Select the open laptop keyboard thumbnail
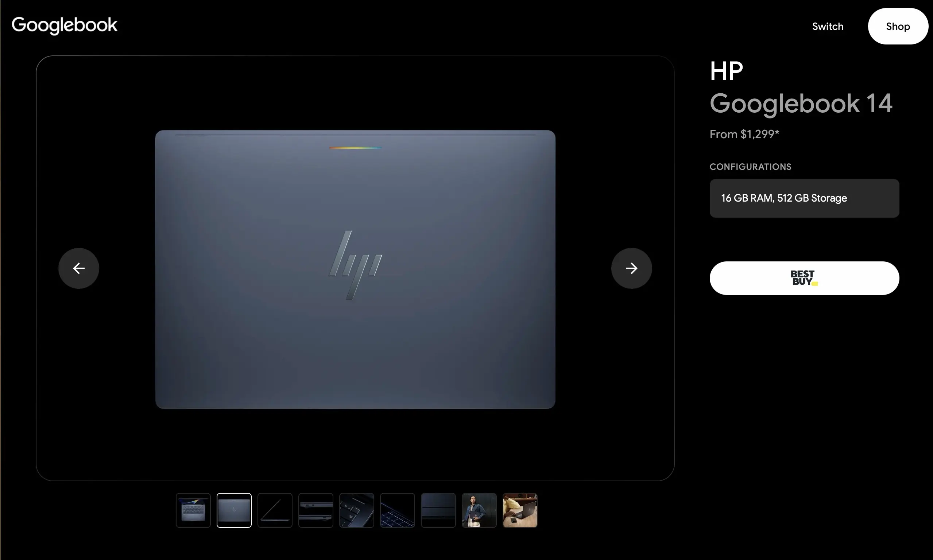The width and height of the screenshot is (933, 560). (x=193, y=510)
